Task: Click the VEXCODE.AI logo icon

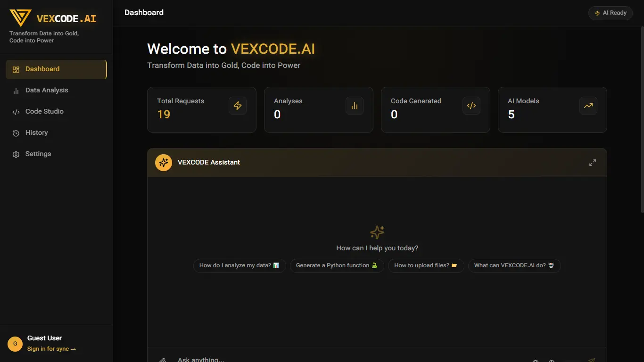Action: (x=20, y=18)
